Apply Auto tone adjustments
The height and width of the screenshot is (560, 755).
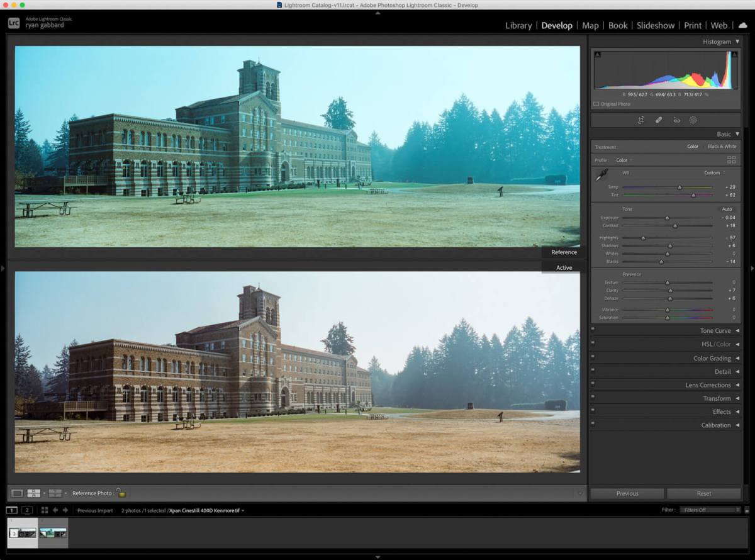727,208
